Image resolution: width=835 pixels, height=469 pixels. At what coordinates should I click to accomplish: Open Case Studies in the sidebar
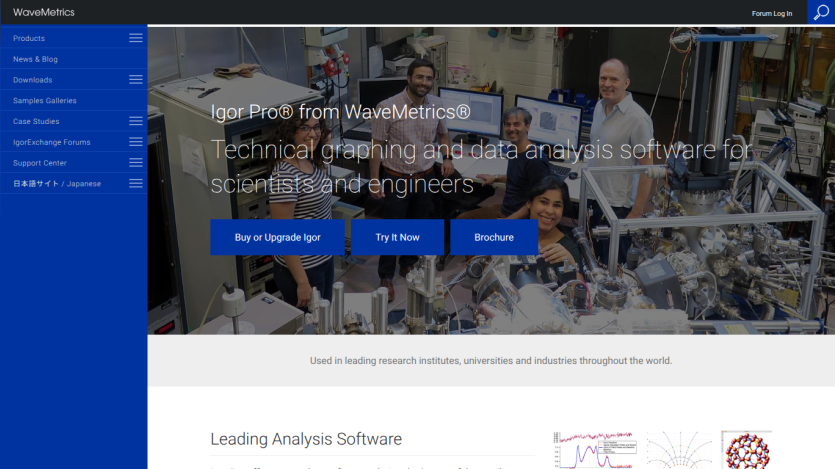tap(36, 121)
